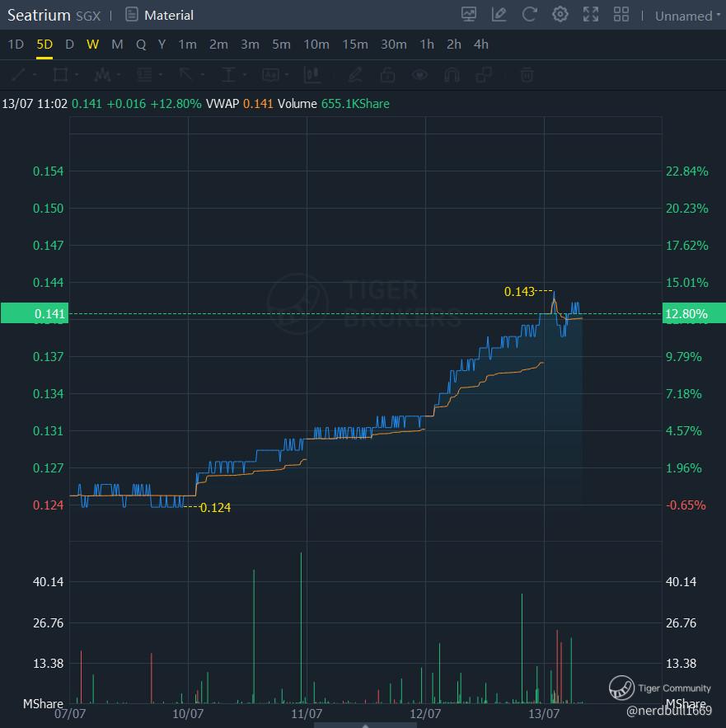This screenshot has height=728, width=726.
Task: Open arrow tool dropdown arrow
Action: (203, 74)
